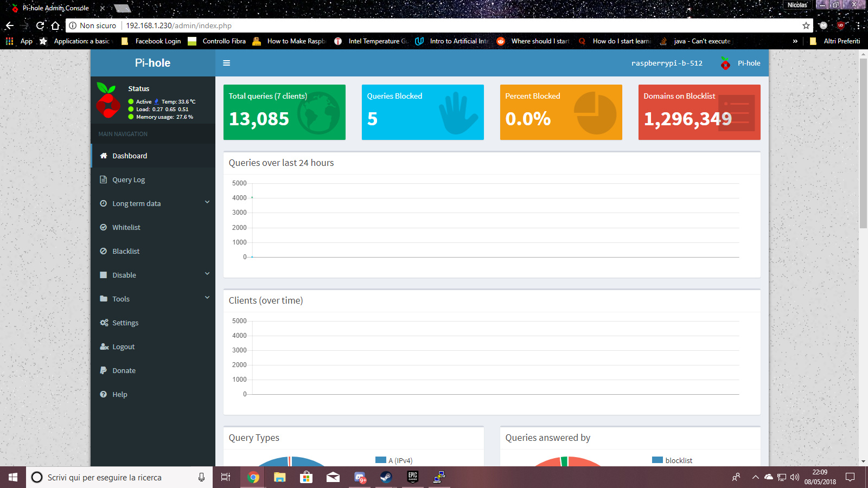Open the Dashboard home icon
Viewport: 868px width, 488px height.
104,156
